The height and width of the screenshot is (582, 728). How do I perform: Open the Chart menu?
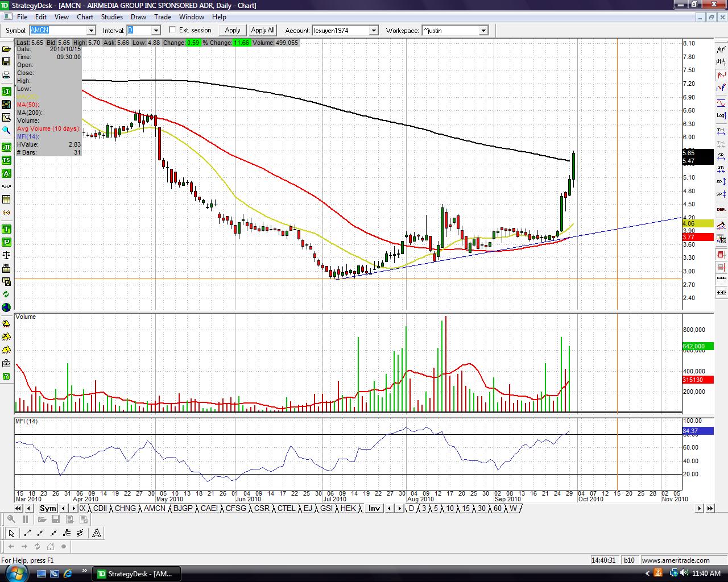coord(85,17)
